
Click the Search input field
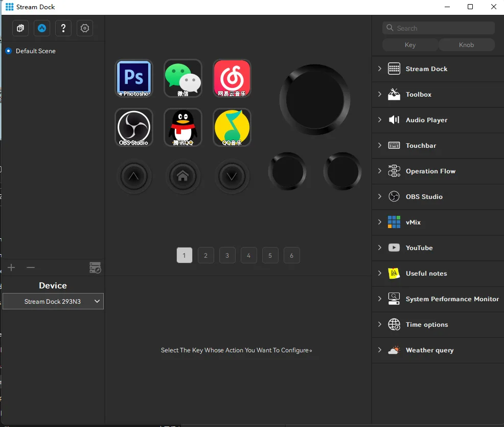pyautogui.click(x=439, y=28)
